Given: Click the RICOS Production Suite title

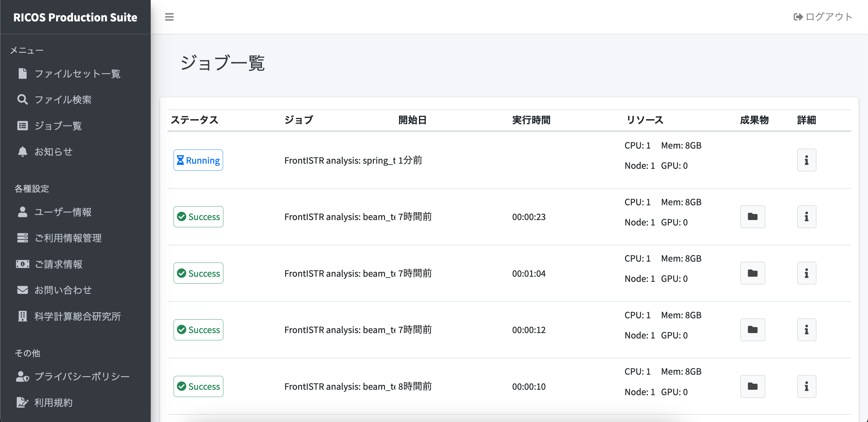Looking at the screenshot, I should pos(75,17).
